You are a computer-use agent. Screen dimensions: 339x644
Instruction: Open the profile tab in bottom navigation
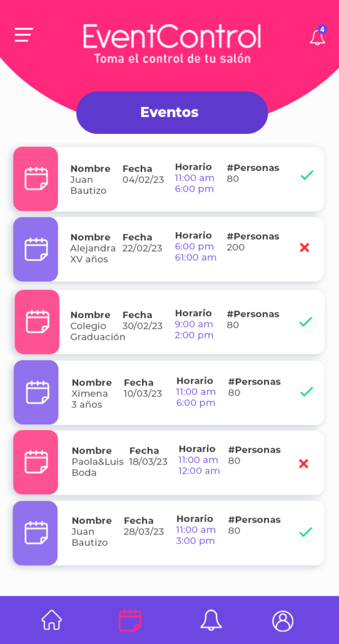tap(282, 621)
